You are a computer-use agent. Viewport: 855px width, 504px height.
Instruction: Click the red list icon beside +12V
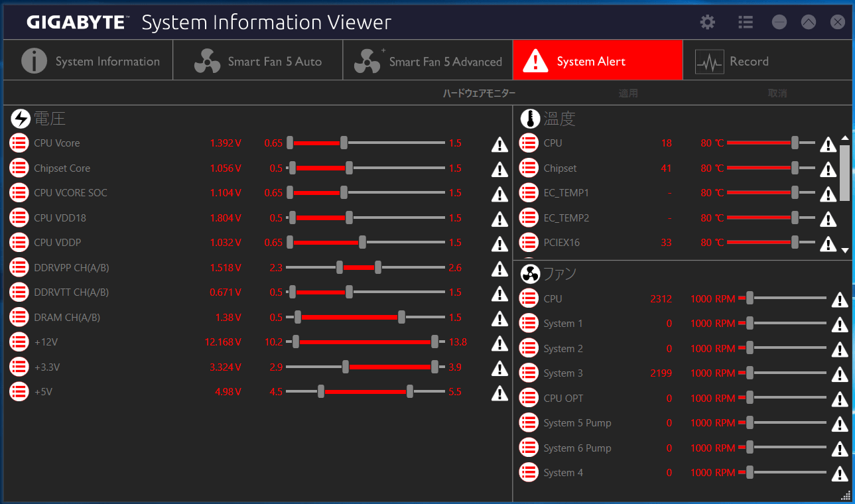click(19, 342)
